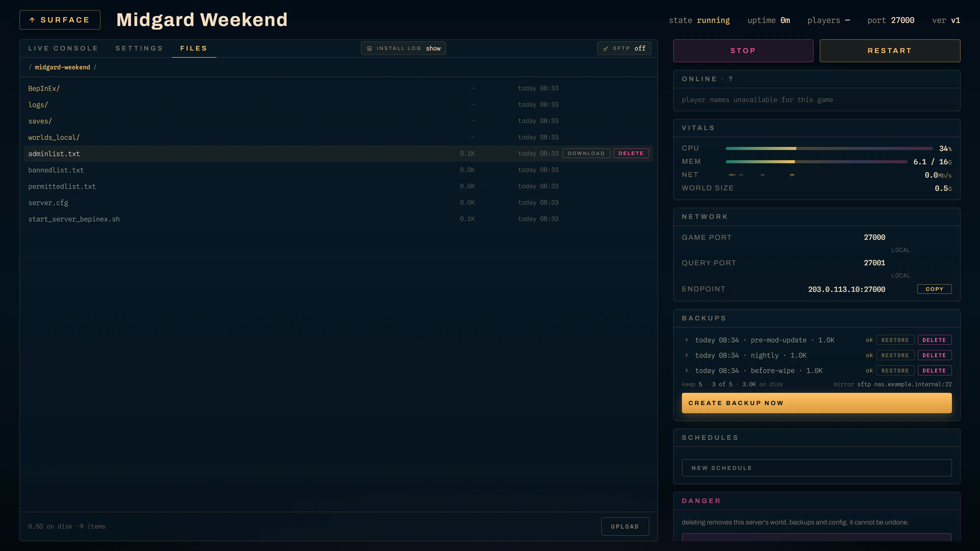Open the BepInEx folder
Screen dimensions: 980x551
pos(44,88)
